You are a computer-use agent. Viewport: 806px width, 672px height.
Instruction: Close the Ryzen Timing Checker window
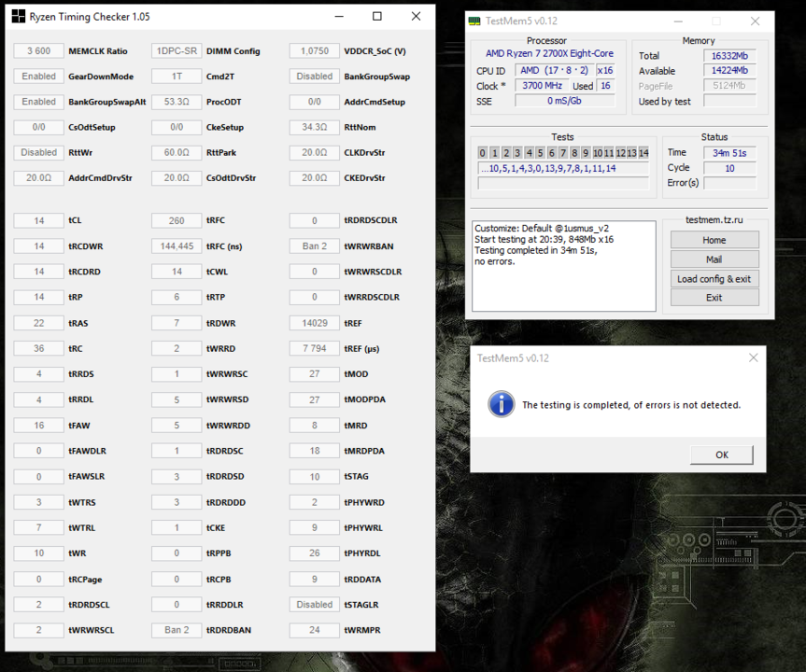(x=416, y=17)
